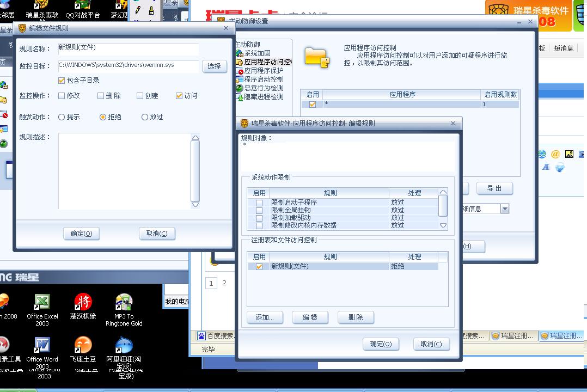Click 取消(C) in 编辑规则 dialog
Viewport: 587px width, 392px height.
[x=431, y=344]
